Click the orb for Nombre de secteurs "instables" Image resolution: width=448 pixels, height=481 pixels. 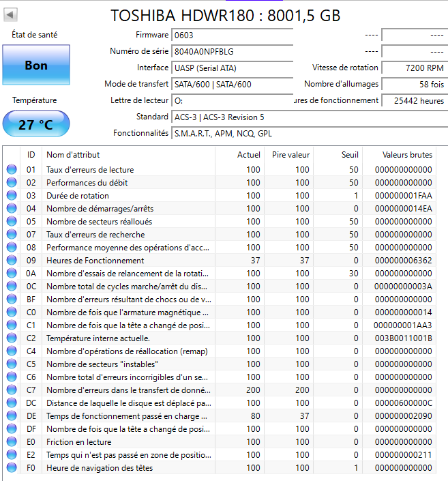(x=12, y=364)
